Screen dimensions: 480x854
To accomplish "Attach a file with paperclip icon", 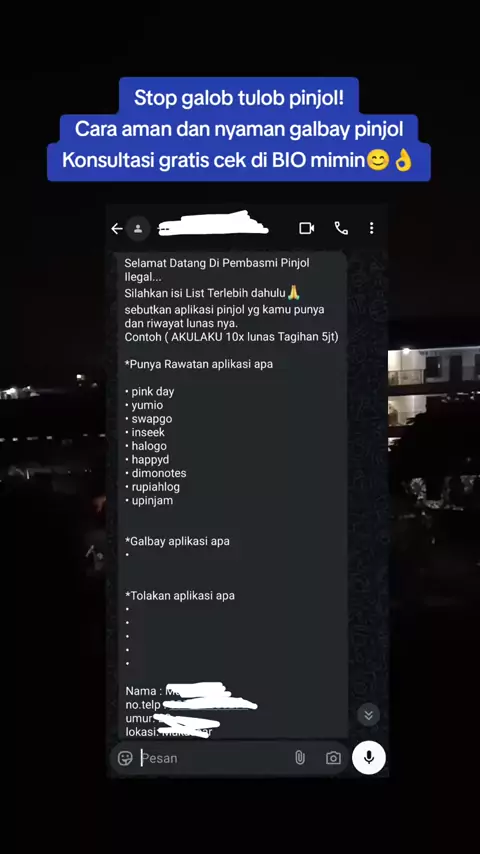I will pyautogui.click(x=300, y=758).
